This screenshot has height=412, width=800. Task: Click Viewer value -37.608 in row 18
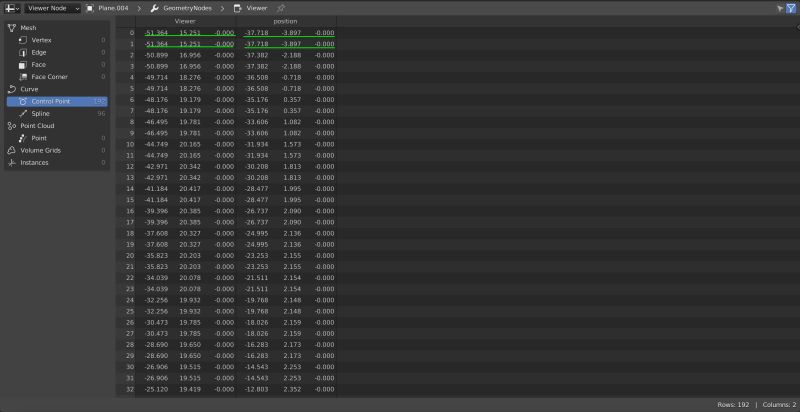[x=156, y=234]
